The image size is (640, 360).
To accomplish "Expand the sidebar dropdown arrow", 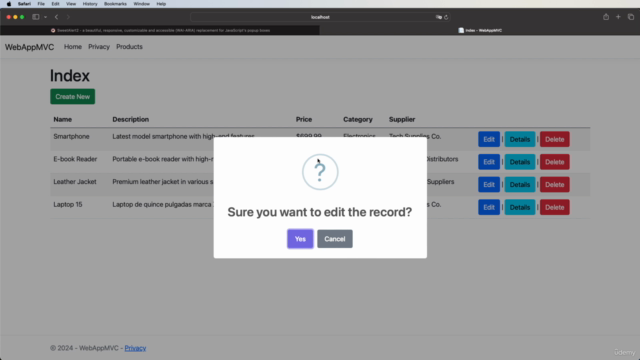I will pos(45,17).
